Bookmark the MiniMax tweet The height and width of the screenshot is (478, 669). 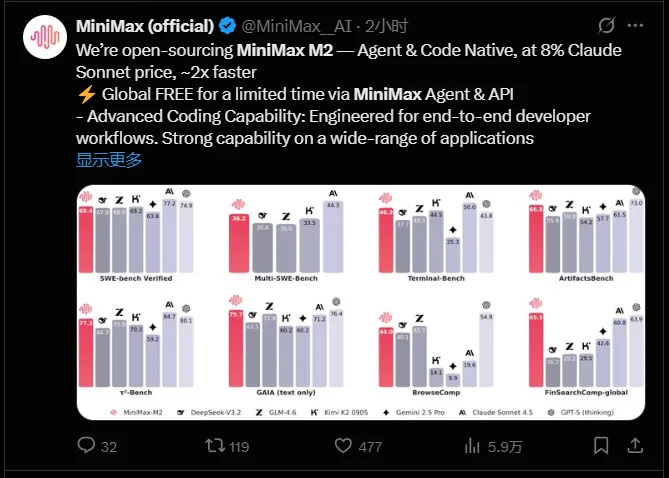pyautogui.click(x=601, y=446)
